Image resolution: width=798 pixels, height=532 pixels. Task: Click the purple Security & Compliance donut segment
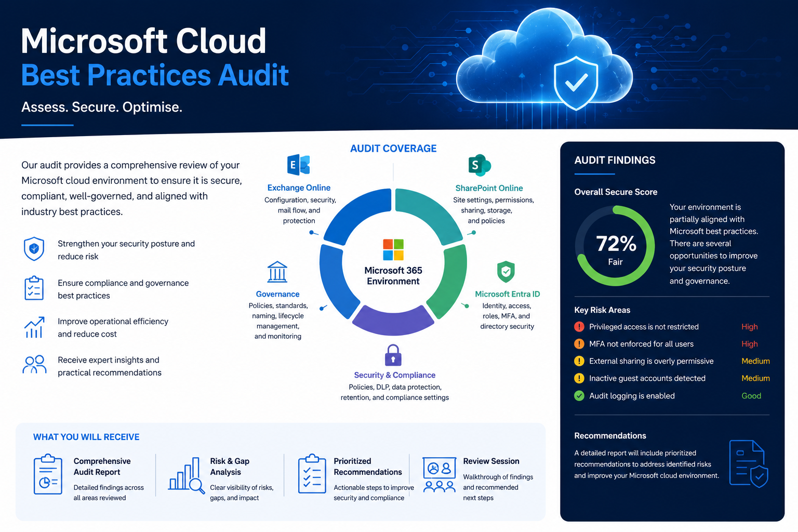(x=393, y=321)
